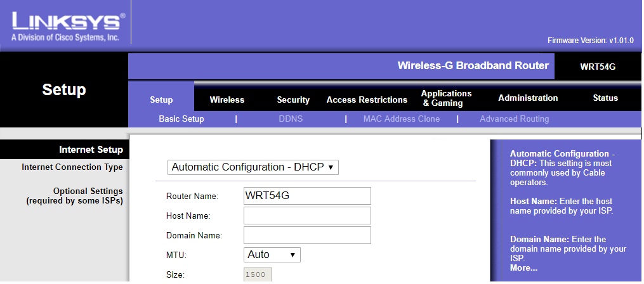Click the Linksys logo
This screenshot has width=644, height=284.
pos(65,25)
